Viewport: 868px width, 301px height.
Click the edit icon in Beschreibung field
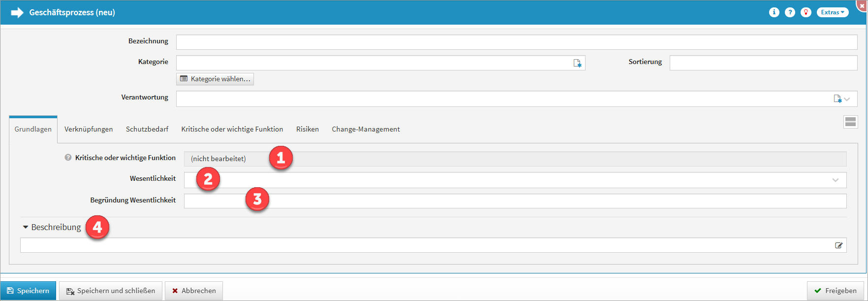[x=838, y=245]
